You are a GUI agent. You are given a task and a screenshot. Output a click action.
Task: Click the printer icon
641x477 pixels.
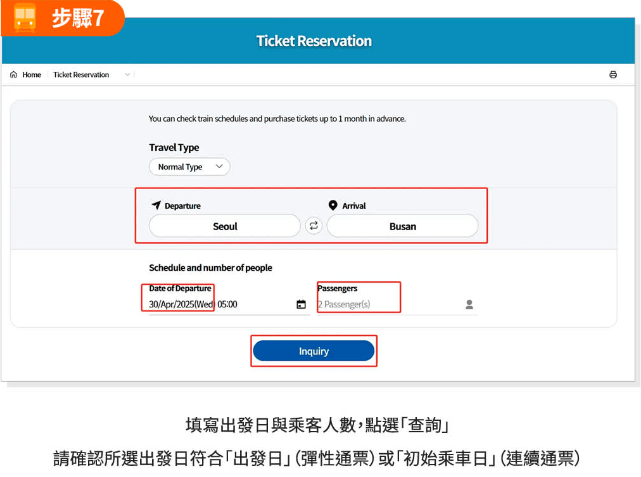613,74
